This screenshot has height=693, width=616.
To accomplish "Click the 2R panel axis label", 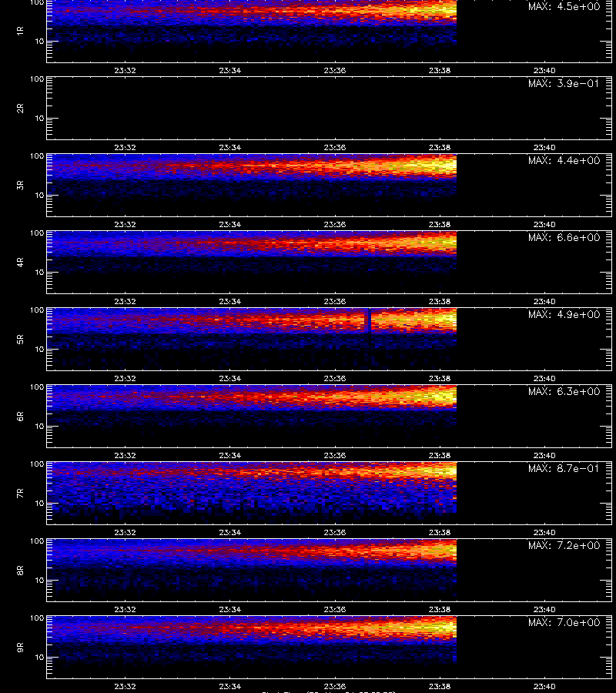I will click(x=20, y=109).
